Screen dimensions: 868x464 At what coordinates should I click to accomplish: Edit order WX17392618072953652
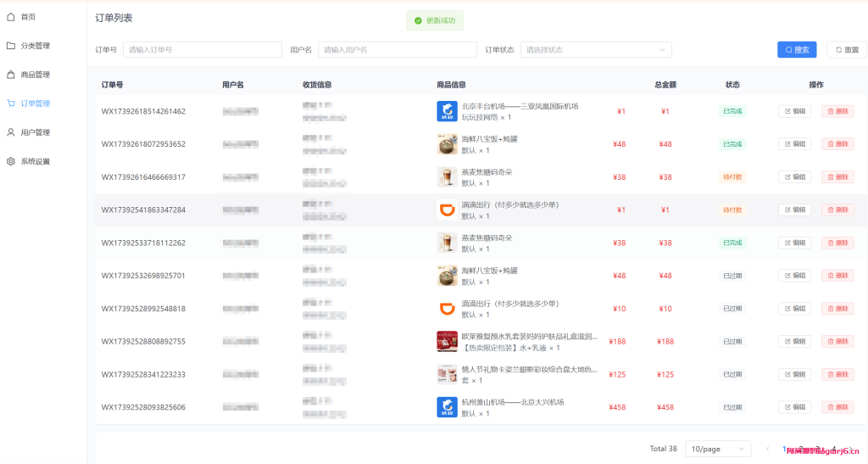click(x=794, y=144)
